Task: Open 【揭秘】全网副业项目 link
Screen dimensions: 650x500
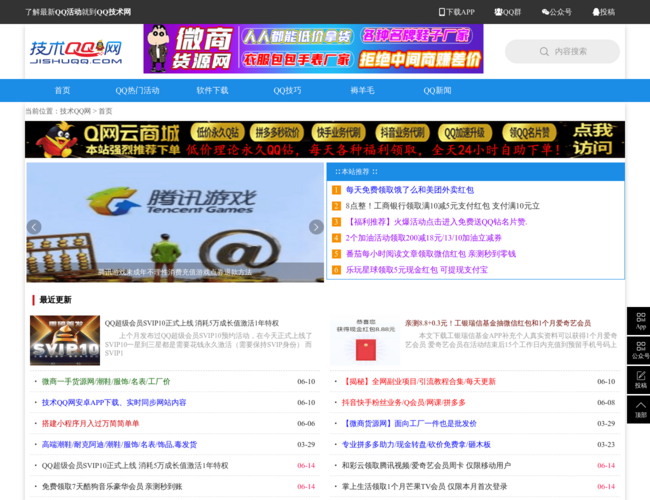Action: pyautogui.click(x=419, y=381)
